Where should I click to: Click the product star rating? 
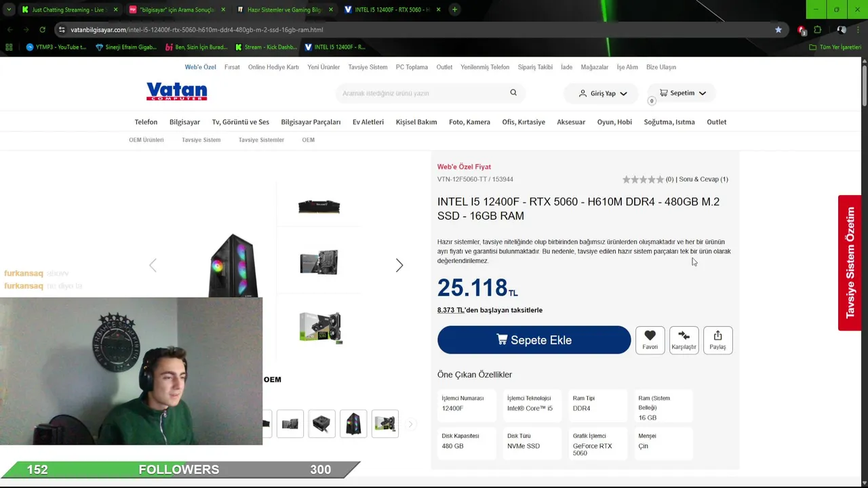point(643,180)
